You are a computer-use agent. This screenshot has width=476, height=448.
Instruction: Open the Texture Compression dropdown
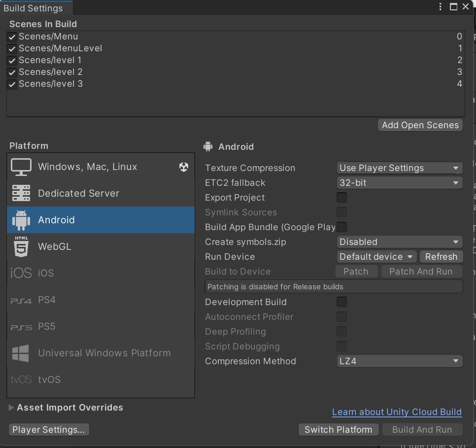tap(399, 168)
